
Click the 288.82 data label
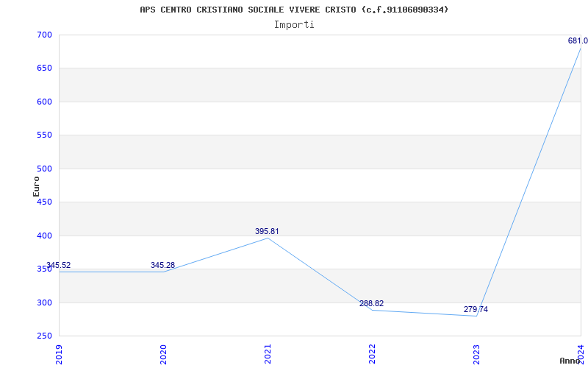pos(372,304)
